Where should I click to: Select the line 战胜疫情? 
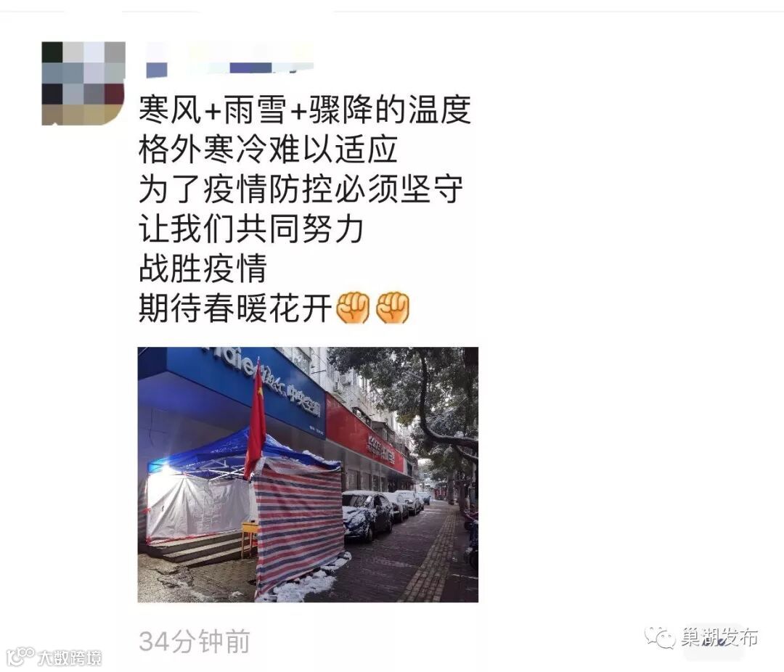point(203,268)
